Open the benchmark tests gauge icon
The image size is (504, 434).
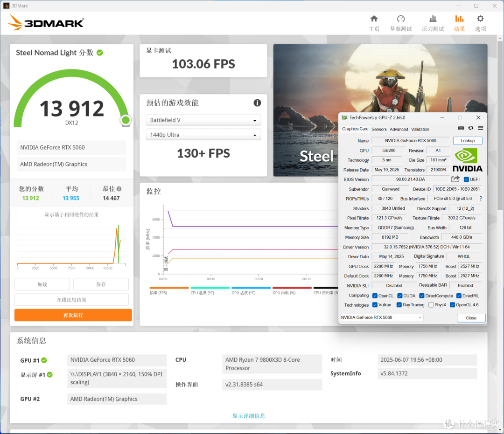(x=400, y=19)
